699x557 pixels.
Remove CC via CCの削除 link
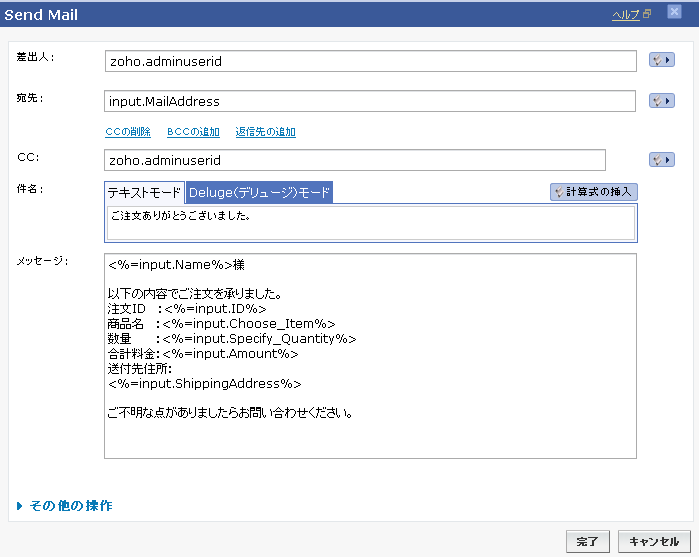click(x=128, y=132)
